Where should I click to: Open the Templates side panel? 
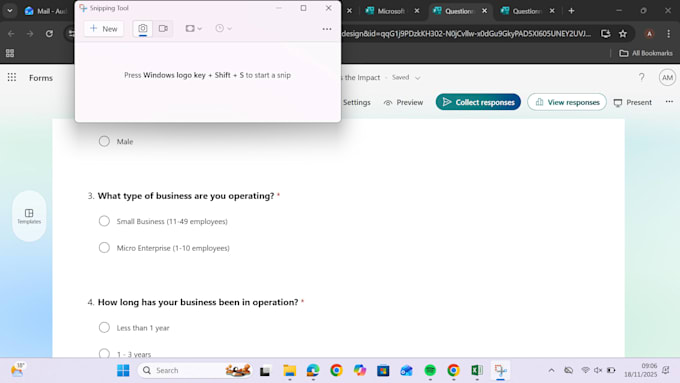coord(29,216)
